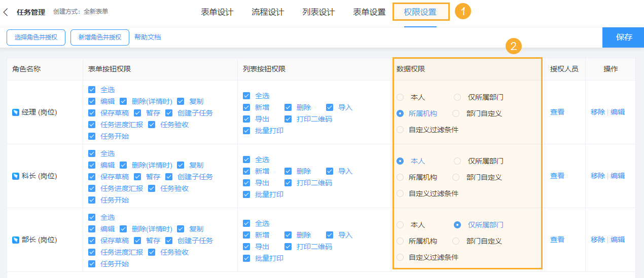Go to the 列表设计 tab
Screen dimensions: 644x278
point(318,12)
